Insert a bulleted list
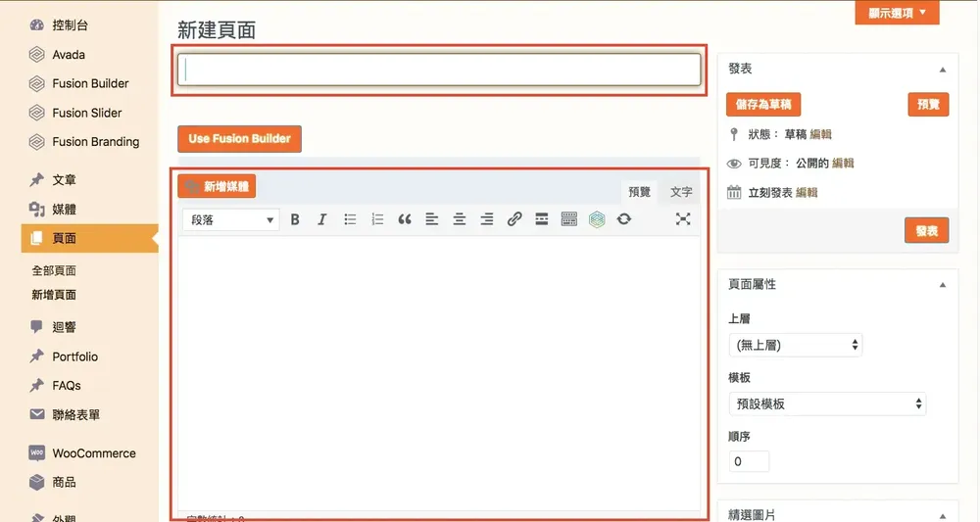Screen dimensions: 980x522 coord(350,219)
